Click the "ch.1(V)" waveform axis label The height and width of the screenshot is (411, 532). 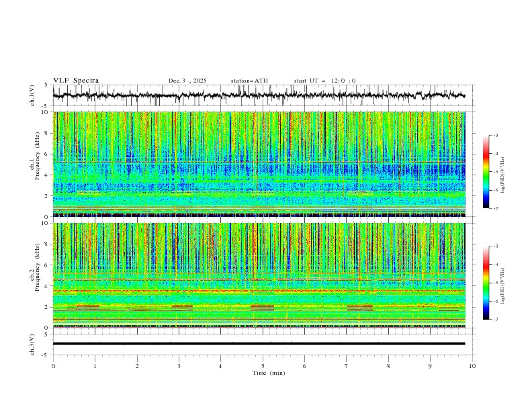pos(32,95)
